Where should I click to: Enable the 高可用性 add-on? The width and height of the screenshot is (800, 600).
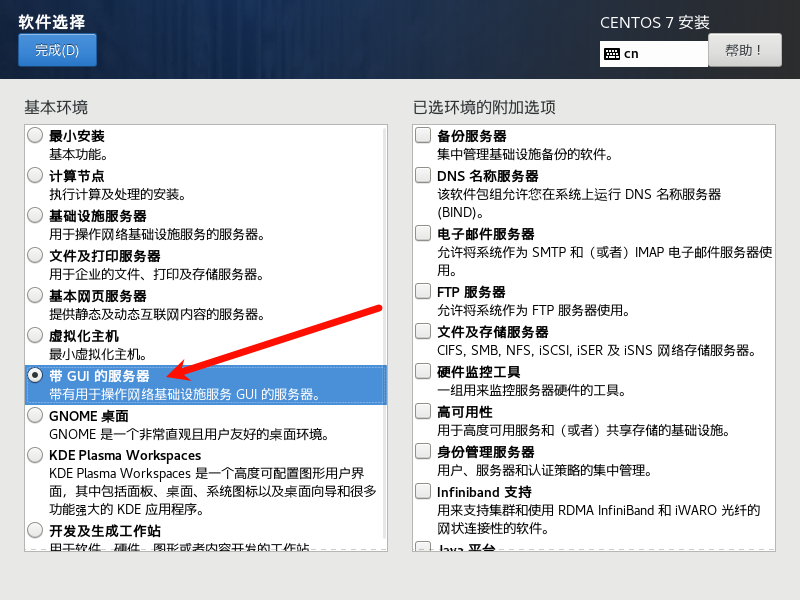coord(423,411)
